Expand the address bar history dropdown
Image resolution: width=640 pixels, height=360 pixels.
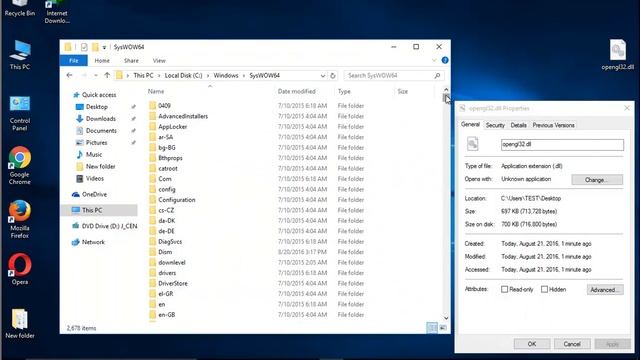coord(323,76)
